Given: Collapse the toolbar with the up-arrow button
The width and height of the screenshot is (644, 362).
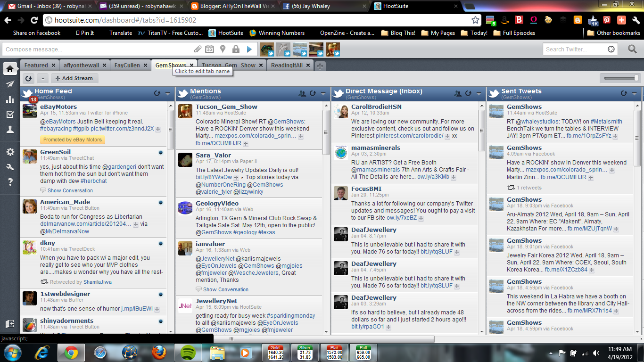Looking at the screenshot, I should pyautogui.click(x=42, y=79).
